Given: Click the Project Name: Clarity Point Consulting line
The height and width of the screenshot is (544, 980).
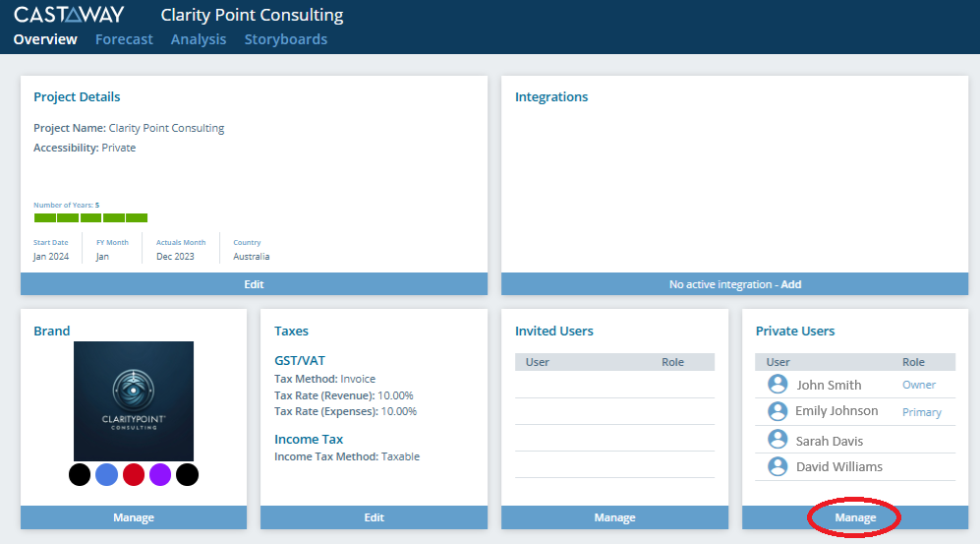Looking at the screenshot, I should pos(129,128).
